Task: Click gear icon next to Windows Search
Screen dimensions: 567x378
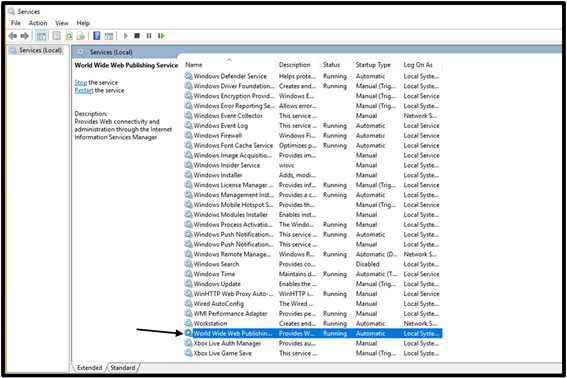Action: (188, 264)
